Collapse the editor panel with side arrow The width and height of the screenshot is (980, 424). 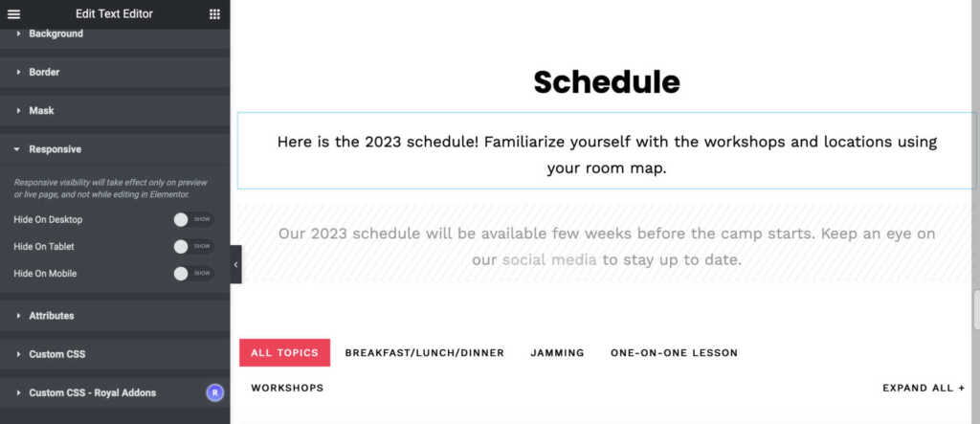pyautogui.click(x=235, y=264)
